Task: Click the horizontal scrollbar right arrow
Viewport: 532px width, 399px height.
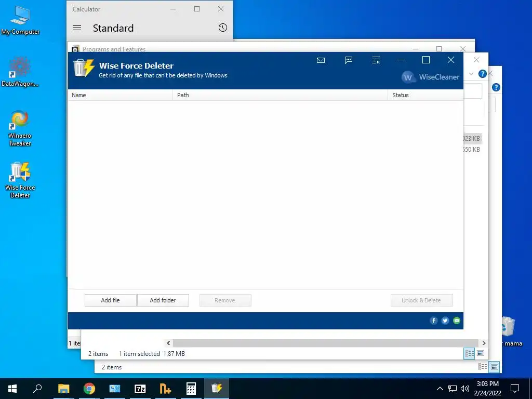Action: 484,343
